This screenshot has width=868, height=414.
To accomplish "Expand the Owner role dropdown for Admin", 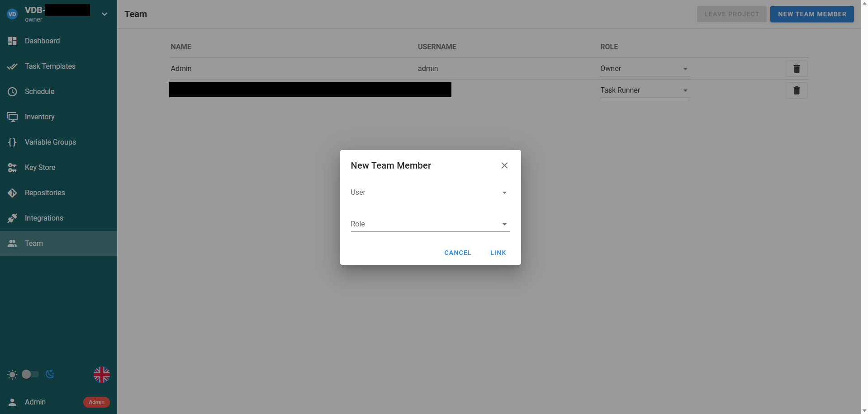I will coord(645,69).
